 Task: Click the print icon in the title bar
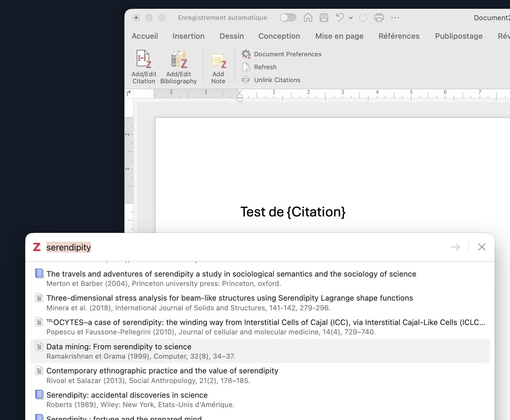click(x=379, y=18)
